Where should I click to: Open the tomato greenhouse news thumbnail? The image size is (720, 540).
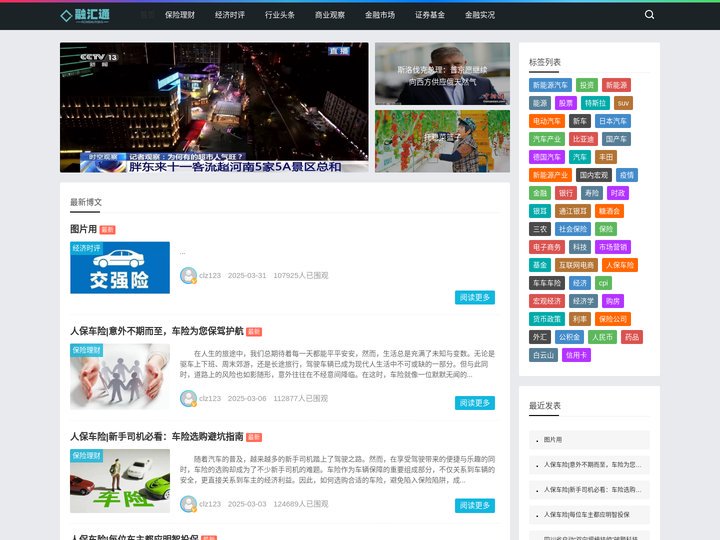[442, 141]
